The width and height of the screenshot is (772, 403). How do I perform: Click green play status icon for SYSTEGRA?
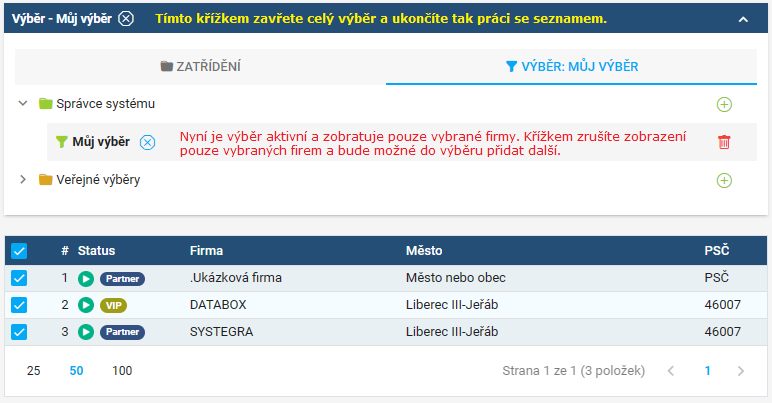point(86,332)
